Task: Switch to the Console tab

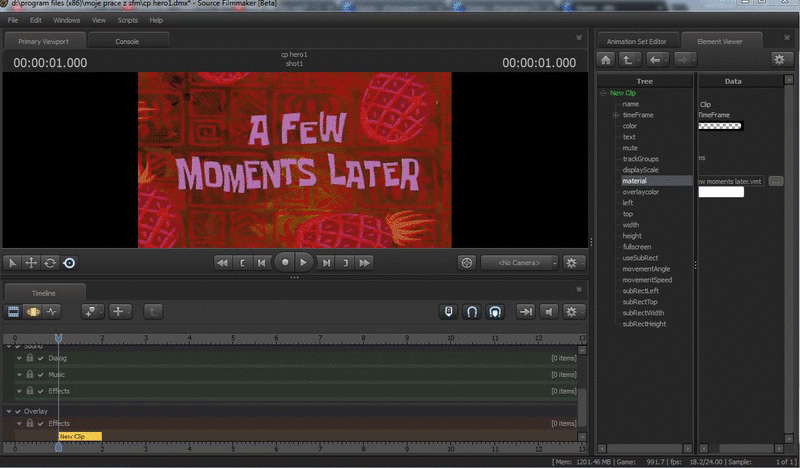Action: point(127,41)
